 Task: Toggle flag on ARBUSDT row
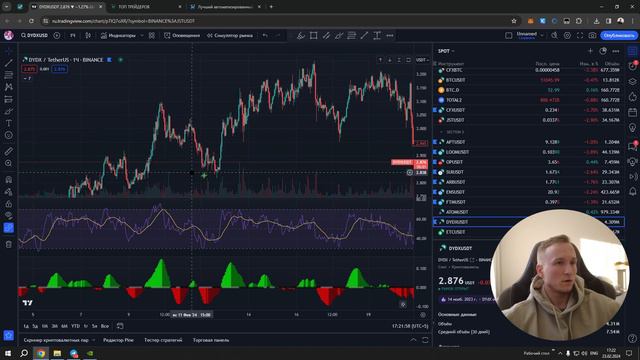point(435,182)
